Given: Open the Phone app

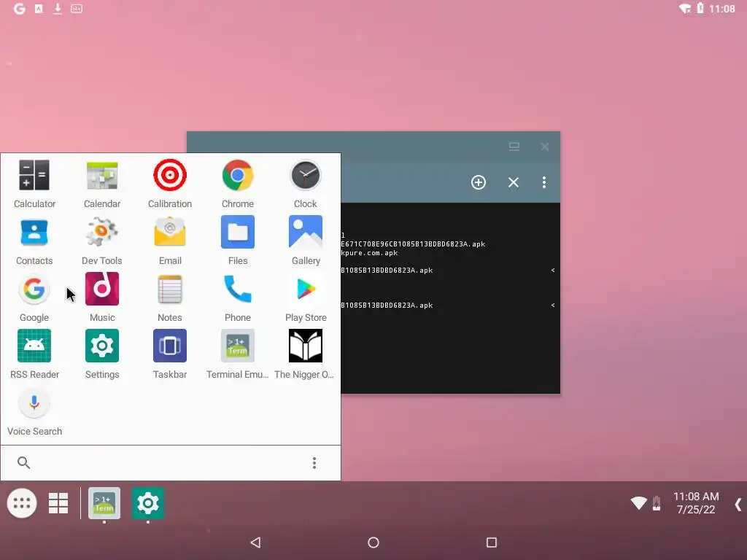Looking at the screenshot, I should (x=237, y=297).
